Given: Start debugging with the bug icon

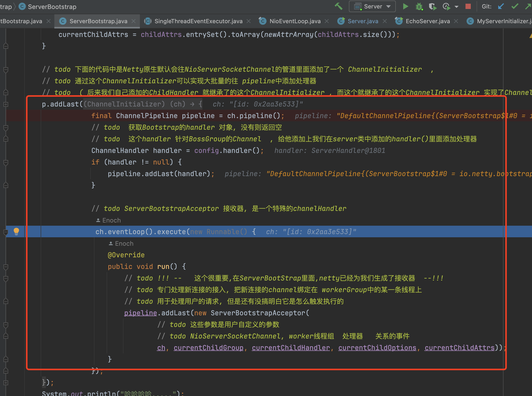Looking at the screenshot, I should click(x=419, y=6).
